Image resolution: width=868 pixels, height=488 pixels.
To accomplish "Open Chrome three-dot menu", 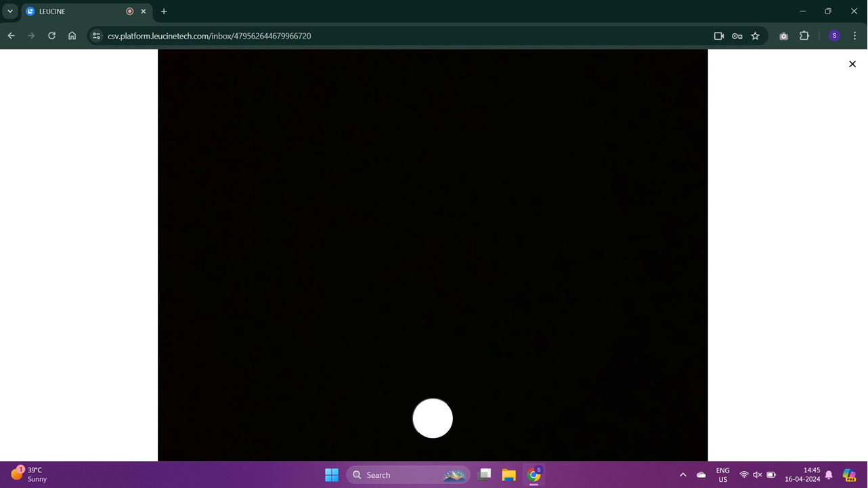I will click(854, 36).
